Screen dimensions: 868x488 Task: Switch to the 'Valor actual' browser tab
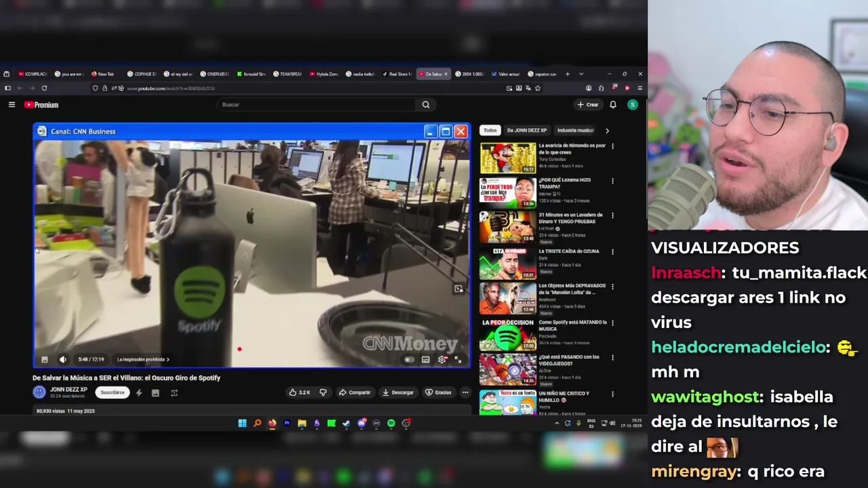pos(504,74)
